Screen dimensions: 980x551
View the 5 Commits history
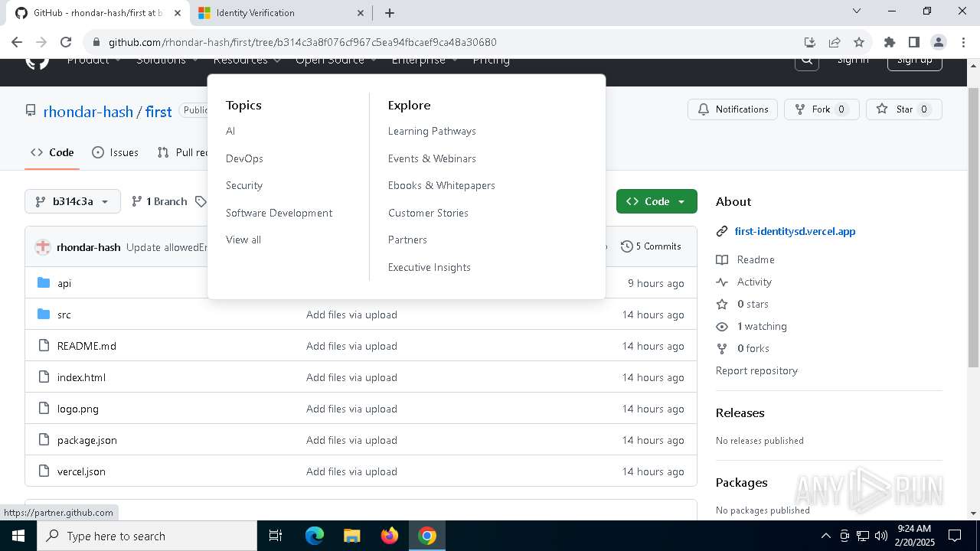(651, 246)
